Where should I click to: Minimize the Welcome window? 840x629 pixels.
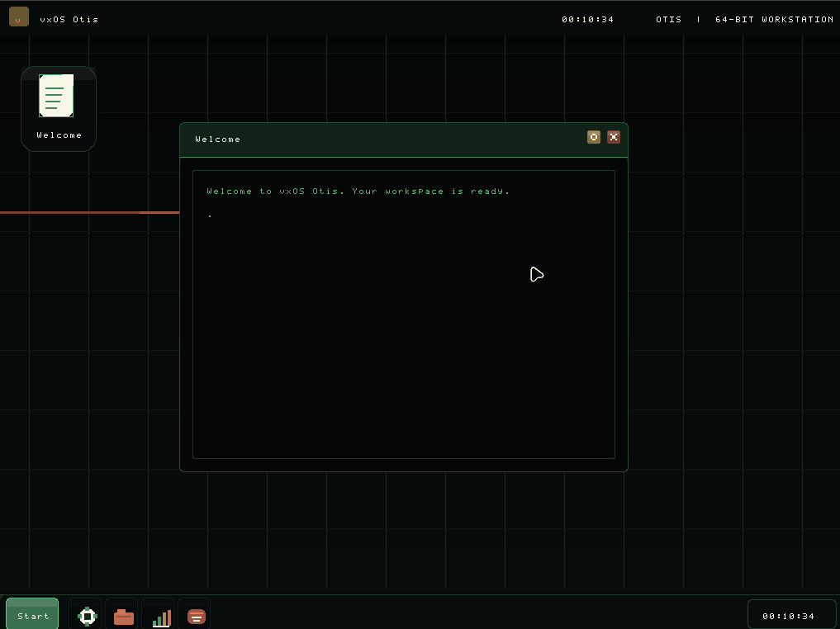594,137
